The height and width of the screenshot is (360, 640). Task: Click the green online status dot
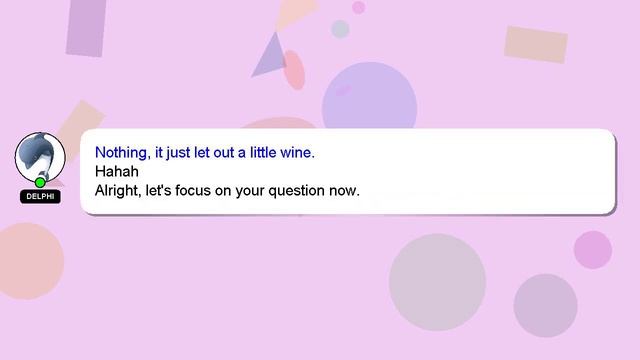pyautogui.click(x=40, y=182)
